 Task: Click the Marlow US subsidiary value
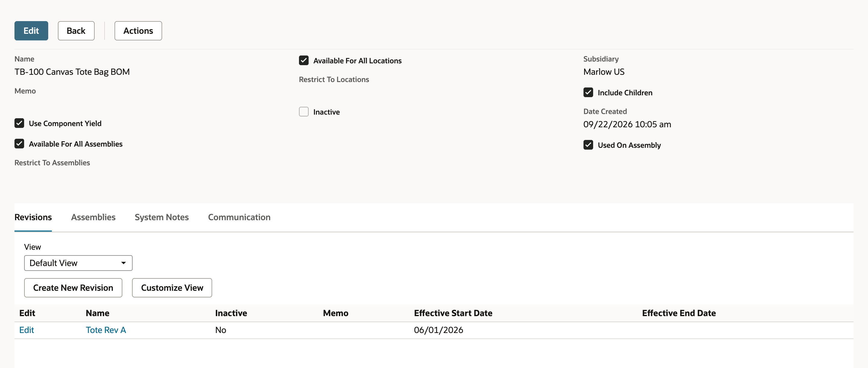604,72
